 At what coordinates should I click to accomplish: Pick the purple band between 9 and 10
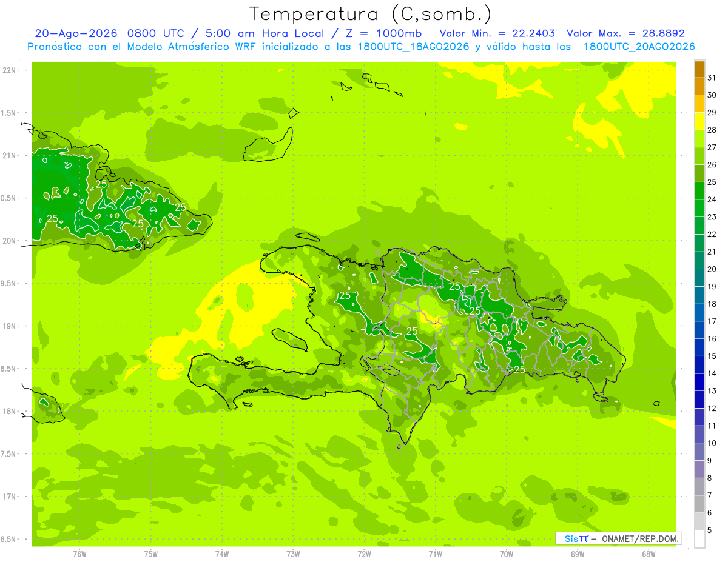(699, 452)
